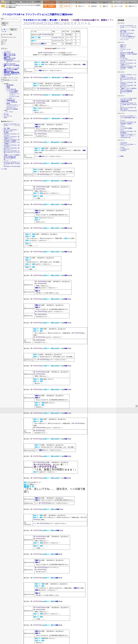
Task: Open 新生「謎茸」 in 最近作成されたページ
Action: (x=7, y=128)
